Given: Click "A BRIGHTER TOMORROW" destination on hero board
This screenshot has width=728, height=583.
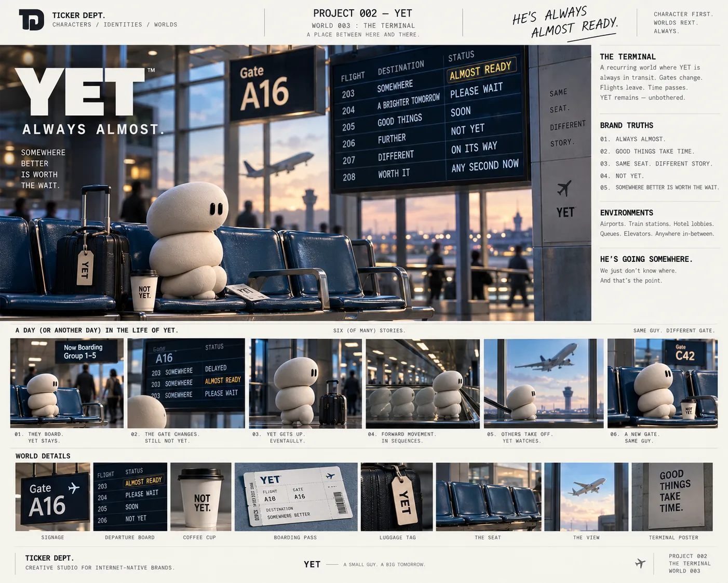Looking at the screenshot, I should tap(408, 102).
